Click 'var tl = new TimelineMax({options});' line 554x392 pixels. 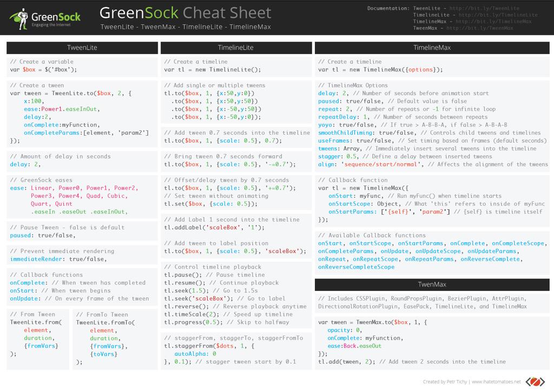click(380, 70)
